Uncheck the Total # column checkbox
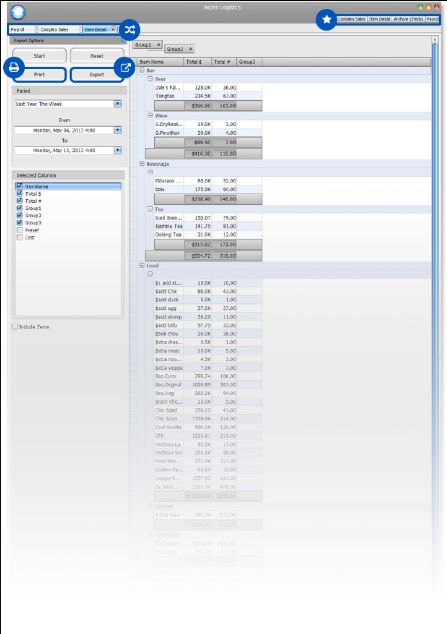The image size is (447, 634). tap(19, 201)
